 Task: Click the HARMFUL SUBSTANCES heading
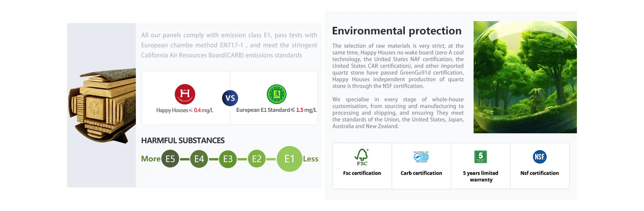[x=183, y=140]
